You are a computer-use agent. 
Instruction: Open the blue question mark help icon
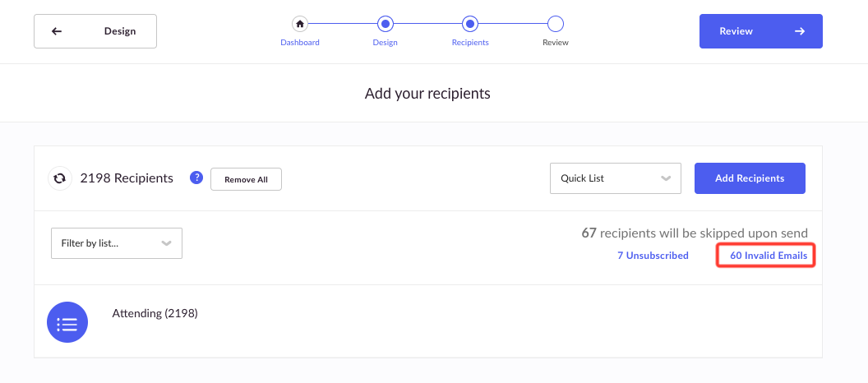point(196,178)
